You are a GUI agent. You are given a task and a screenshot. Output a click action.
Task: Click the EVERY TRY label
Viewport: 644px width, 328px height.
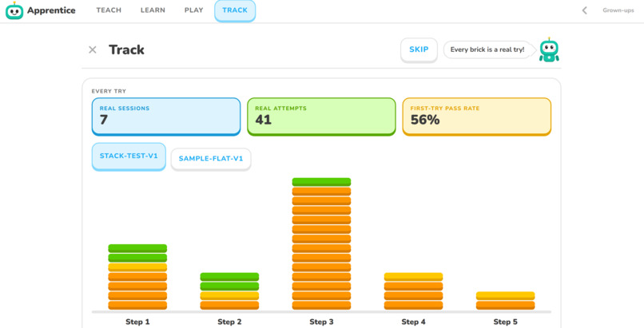coord(109,91)
